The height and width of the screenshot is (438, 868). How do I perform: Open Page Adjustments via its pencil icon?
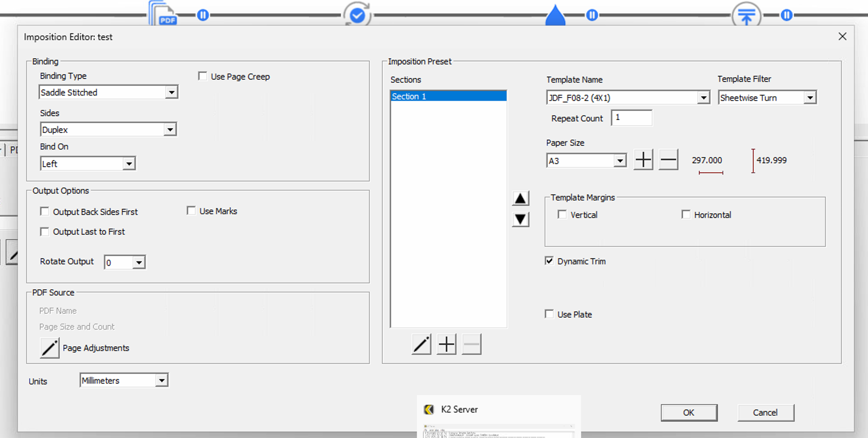point(49,348)
